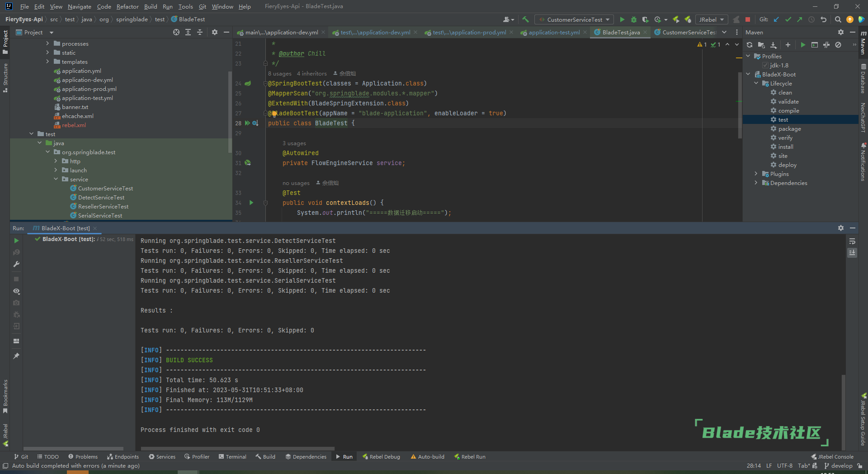Open the Problems tool window
Image resolution: width=868 pixels, height=474 pixels.
[83, 457]
